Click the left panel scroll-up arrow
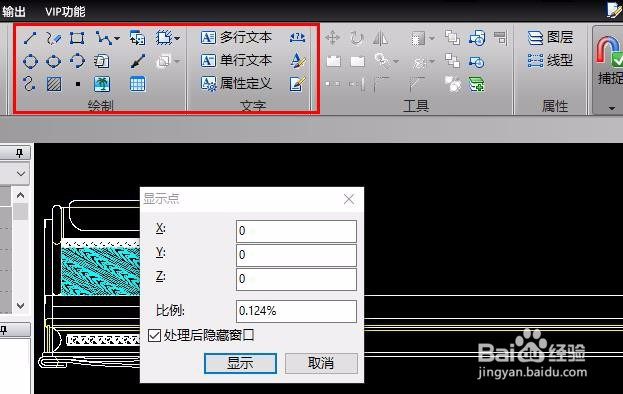This screenshot has height=394, width=623. coord(21,195)
